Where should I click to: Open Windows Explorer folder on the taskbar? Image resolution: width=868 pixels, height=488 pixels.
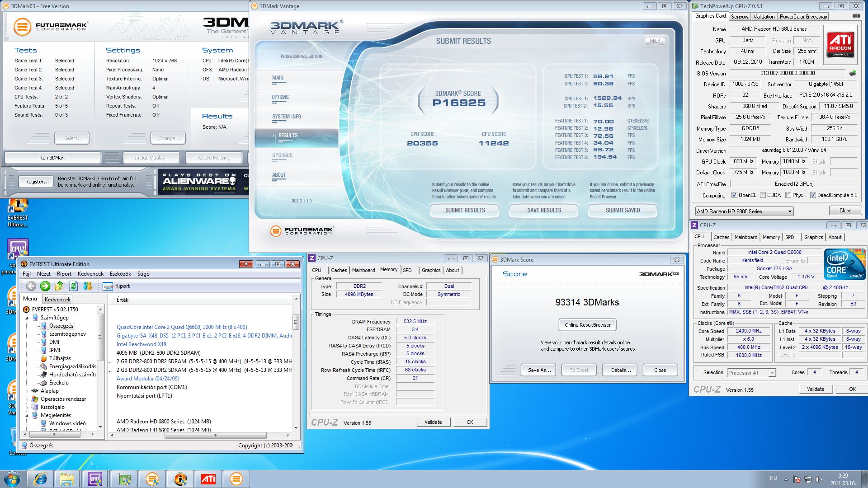click(x=67, y=479)
